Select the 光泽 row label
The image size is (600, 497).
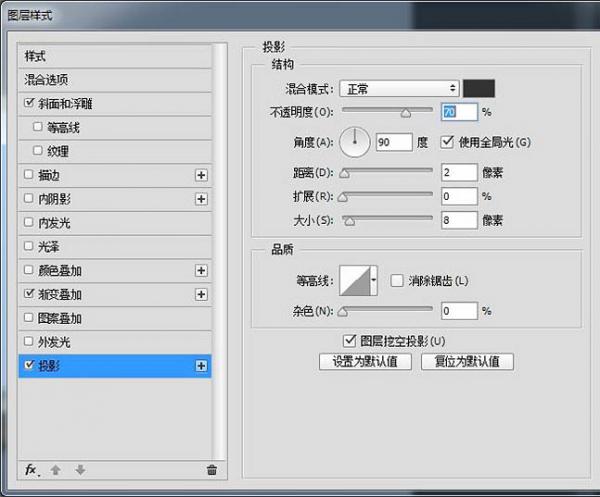49,246
